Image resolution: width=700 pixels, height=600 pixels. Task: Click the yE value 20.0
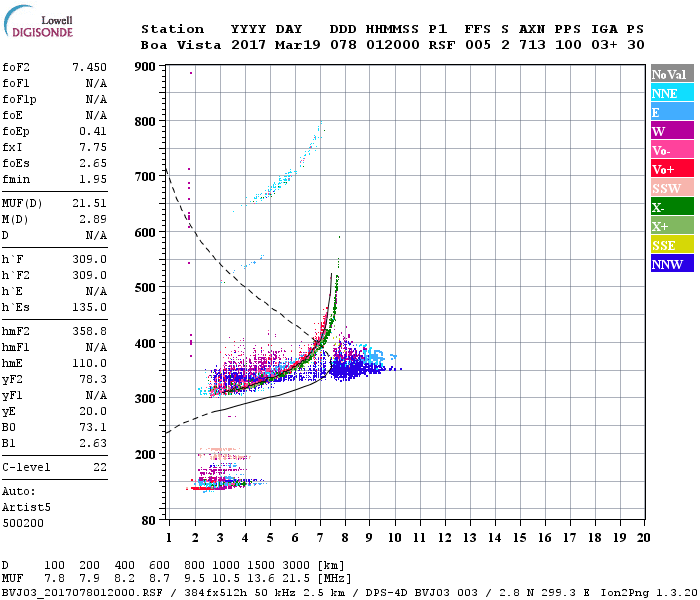tap(93, 412)
